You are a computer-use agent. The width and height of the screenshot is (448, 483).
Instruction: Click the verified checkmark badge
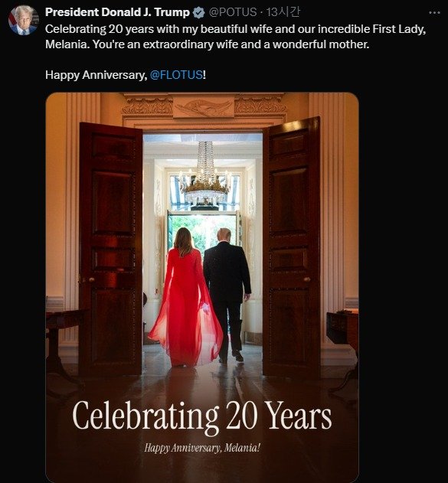(199, 12)
